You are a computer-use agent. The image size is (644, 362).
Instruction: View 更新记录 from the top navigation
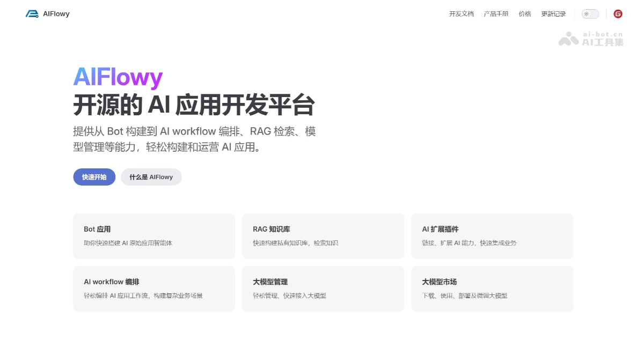(553, 14)
